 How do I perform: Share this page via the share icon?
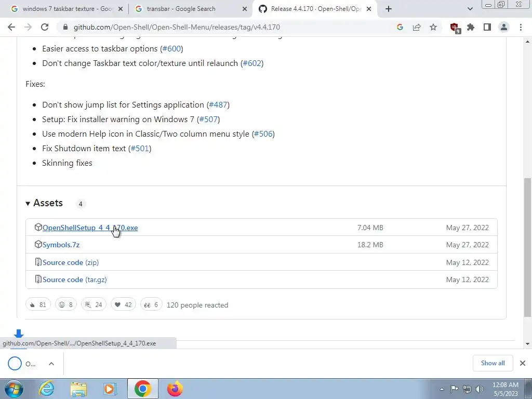[417, 27]
